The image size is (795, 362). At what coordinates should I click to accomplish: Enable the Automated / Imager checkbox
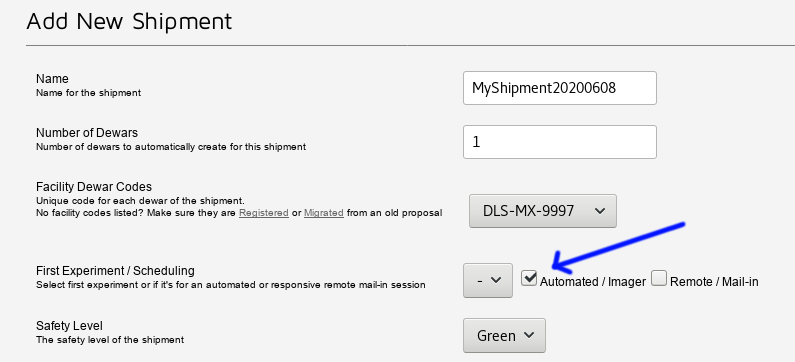[529, 278]
